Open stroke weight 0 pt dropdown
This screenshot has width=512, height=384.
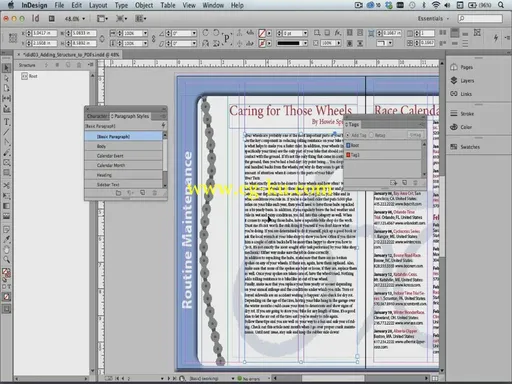[x=305, y=33]
